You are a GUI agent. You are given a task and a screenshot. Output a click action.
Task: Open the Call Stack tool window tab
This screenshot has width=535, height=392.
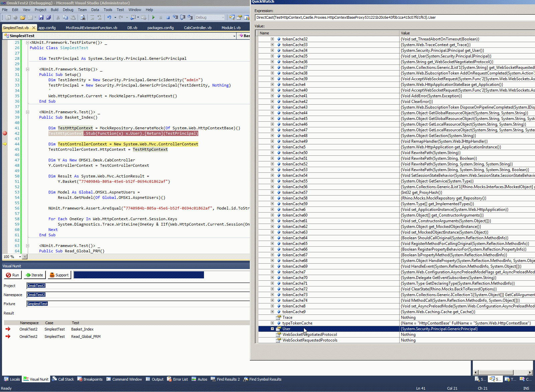pos(63,379)
